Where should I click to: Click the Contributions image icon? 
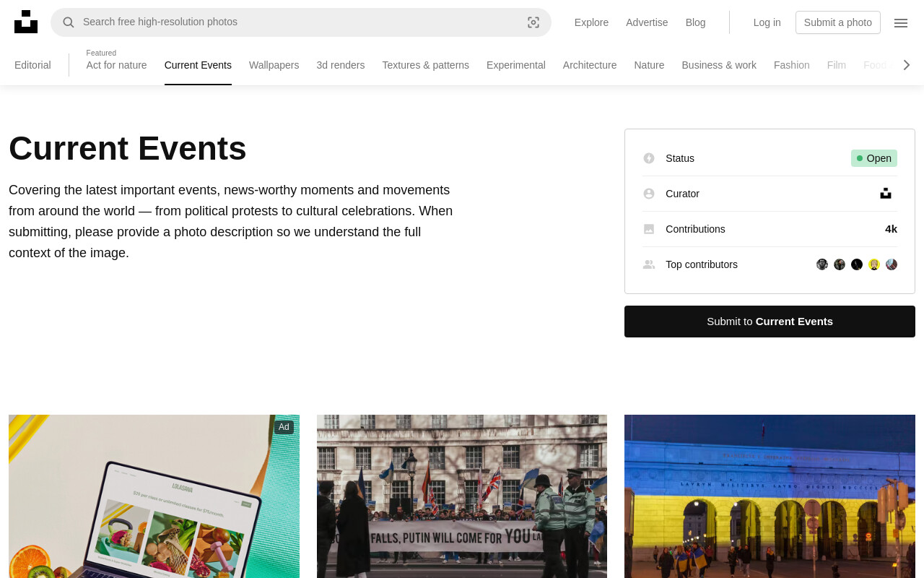pyautogui.click(x=649, y=229)
